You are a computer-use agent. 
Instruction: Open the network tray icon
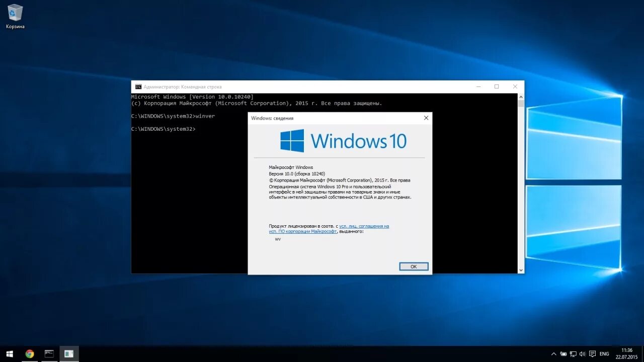pos(573,354)
